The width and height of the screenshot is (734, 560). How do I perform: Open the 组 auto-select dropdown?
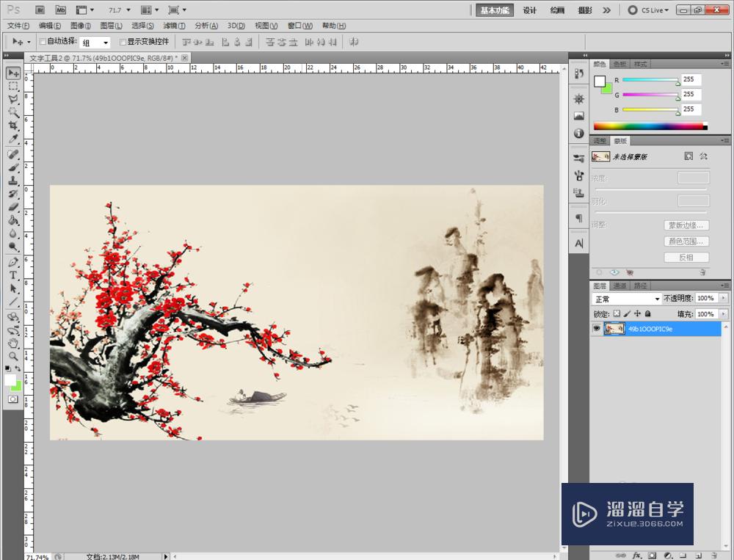click(x=95, y=43)
